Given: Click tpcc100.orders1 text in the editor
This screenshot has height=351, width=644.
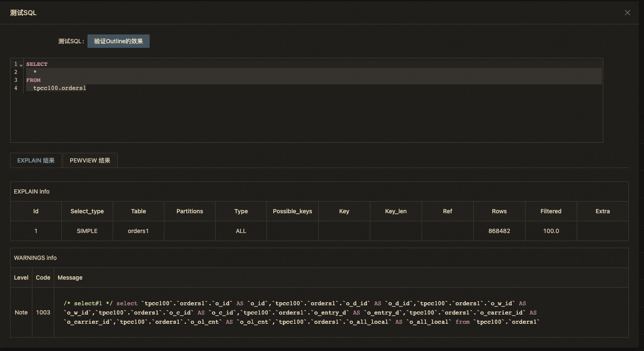Looking at the screenshot, I should (60, 88).
